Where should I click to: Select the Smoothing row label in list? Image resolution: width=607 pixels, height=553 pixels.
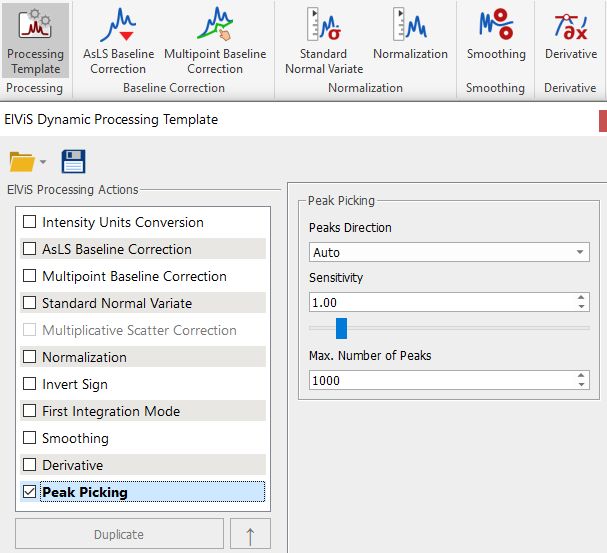pyautogui.click(x=75, y=438)
